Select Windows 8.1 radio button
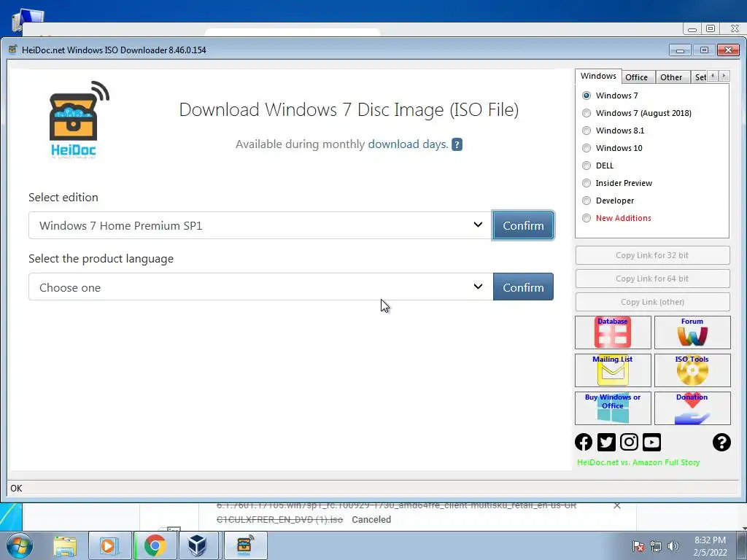 point(587,131)
